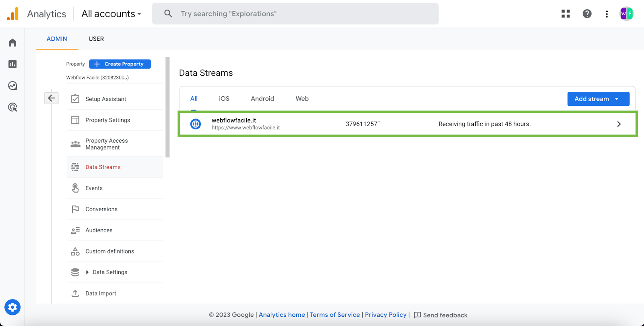644x326 pixels.
Task: Click the stream URL https://www.webflowfacile.it
Action: 246,128
